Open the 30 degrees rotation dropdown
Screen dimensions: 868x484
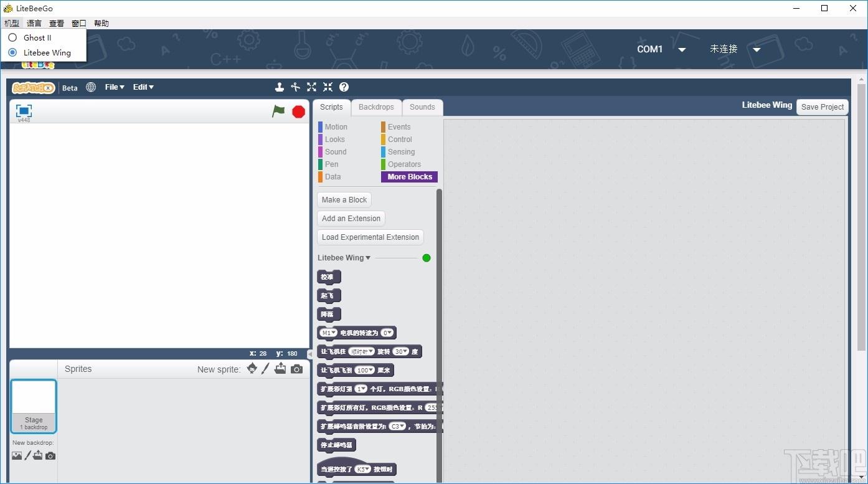pyautogui.click(x=401, y=351)
